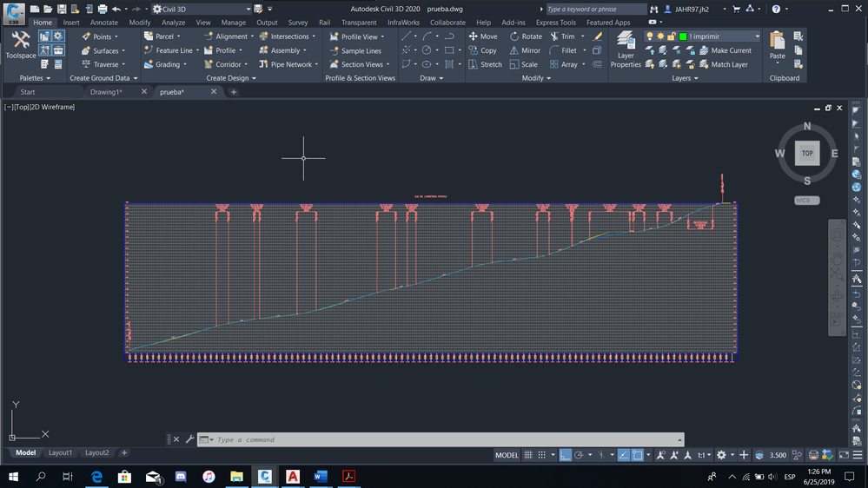Click the Plot printer icon in toolbar
Image resolution: width=868 pixels, height=488 pixels.
coord(103,9)
